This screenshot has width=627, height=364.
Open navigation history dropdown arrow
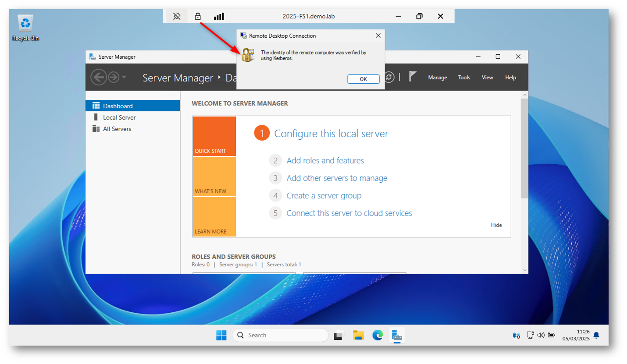[124, 77]
